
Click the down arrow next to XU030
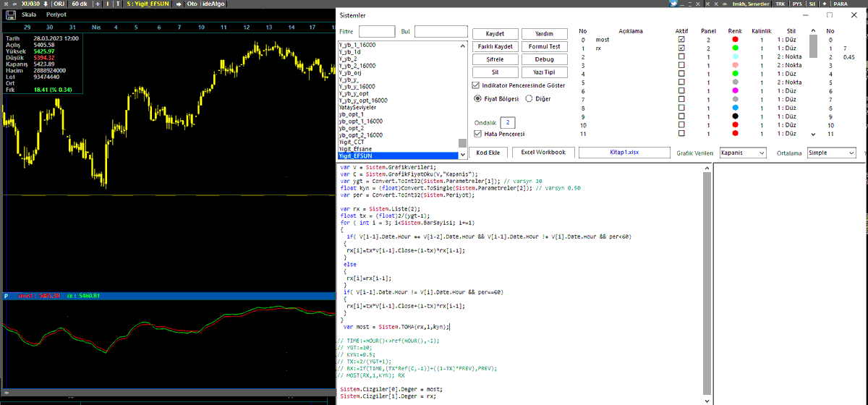(x=46, y=4)
